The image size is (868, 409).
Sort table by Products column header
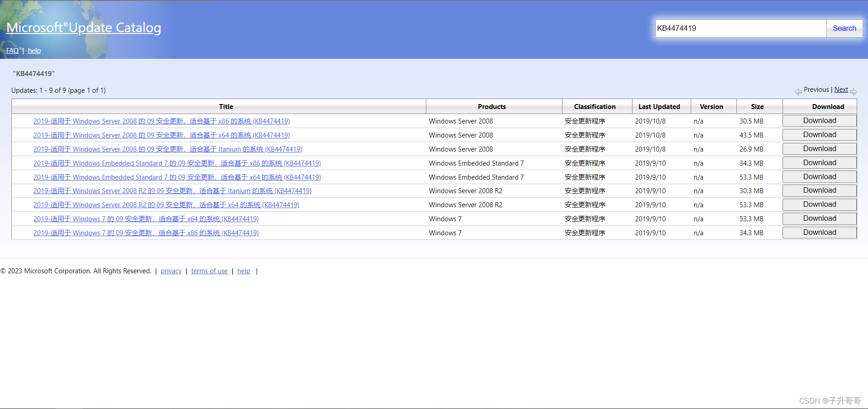coord(492,107)
